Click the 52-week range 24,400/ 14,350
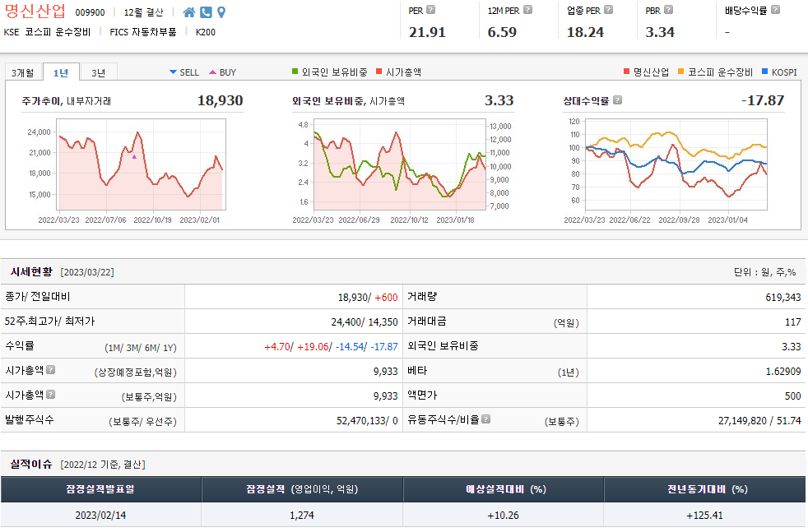 point(365,322)
